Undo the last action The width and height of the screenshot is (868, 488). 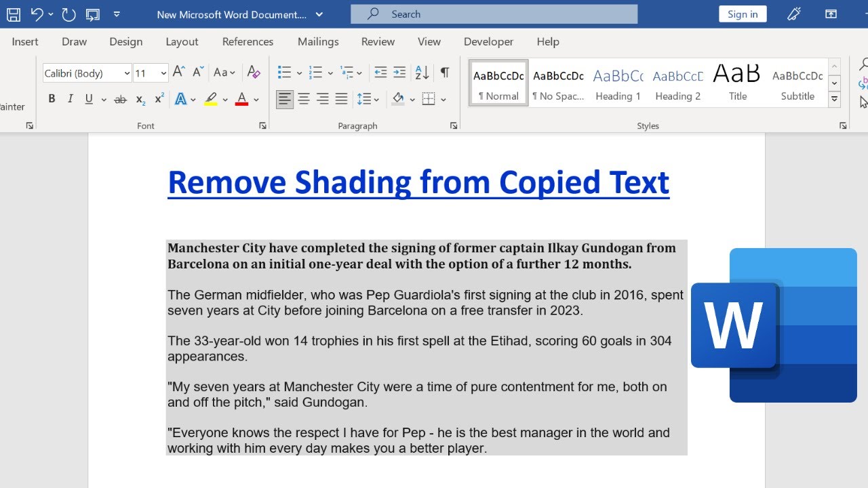(x=37, y=14)
